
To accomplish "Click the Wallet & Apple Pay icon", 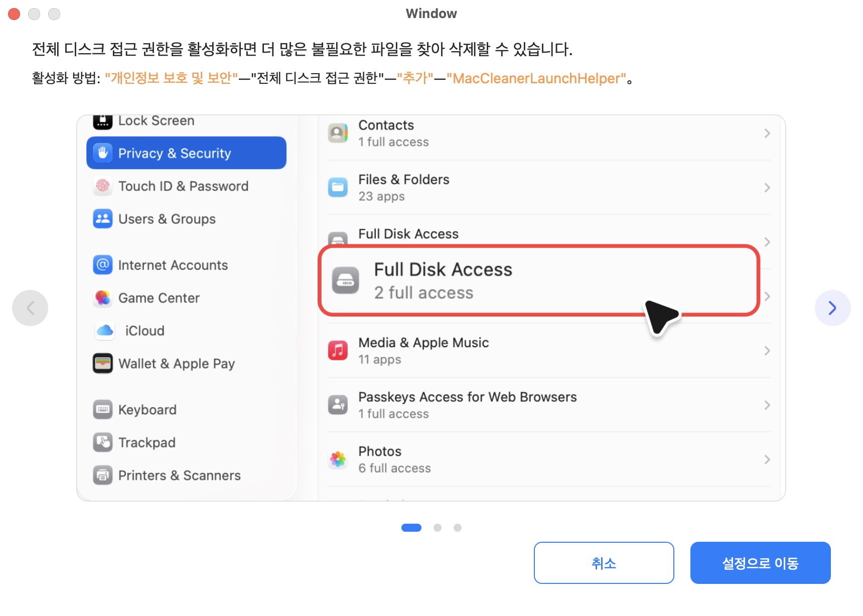I will pyautogui.click(x=103, y=363).
